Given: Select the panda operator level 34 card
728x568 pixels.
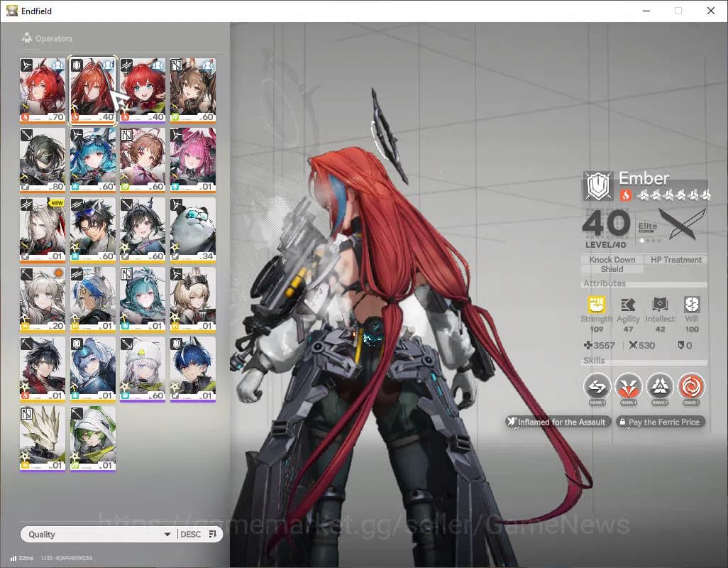Looking at the screenshot, I should 193,229.
